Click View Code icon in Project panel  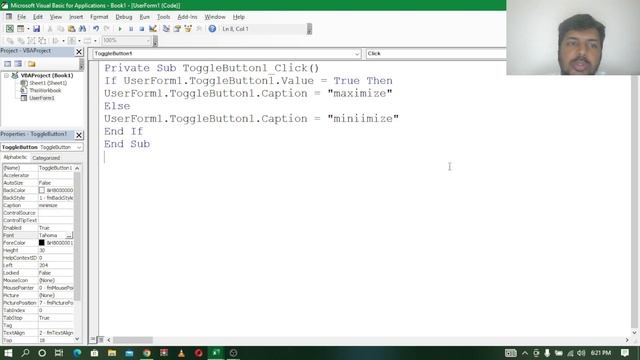pos(7,64)
